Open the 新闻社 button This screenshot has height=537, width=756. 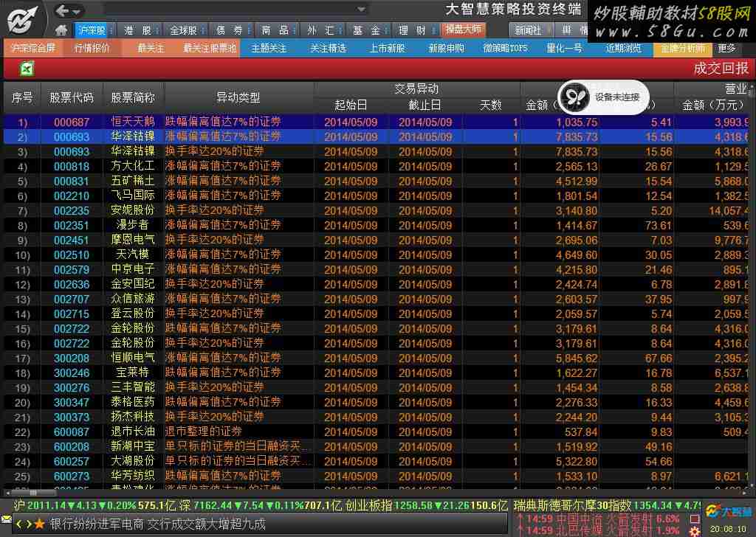pyautogui.click(x=528, y=30)
